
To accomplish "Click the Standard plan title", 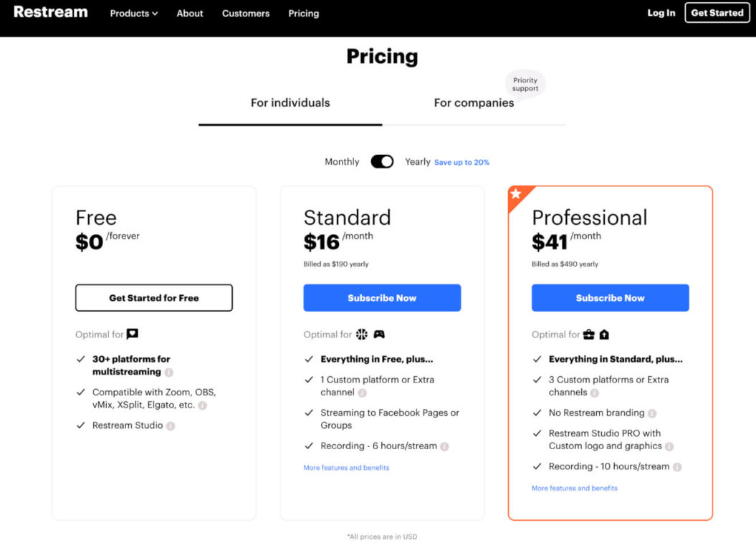I will click(x=347, y=218).
